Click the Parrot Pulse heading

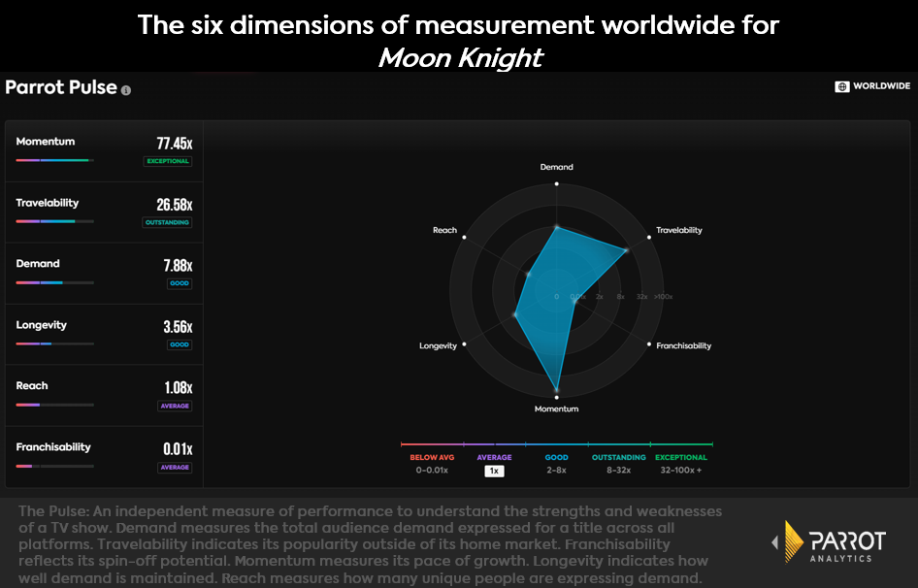click(x=61, y=87)
